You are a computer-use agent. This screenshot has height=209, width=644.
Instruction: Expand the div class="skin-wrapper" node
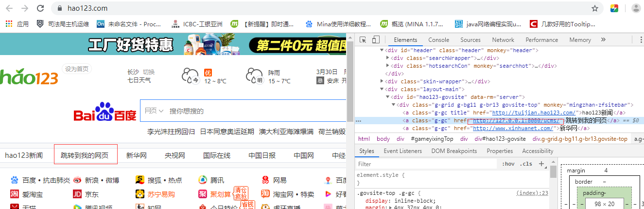[382, 81]
